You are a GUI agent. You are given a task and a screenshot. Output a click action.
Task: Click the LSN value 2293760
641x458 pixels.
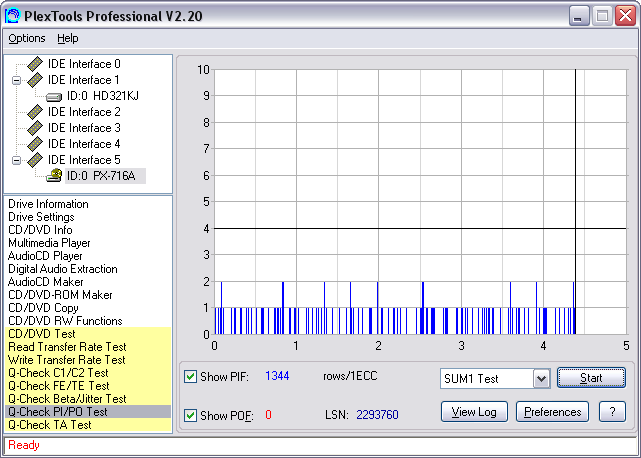tap(377, 415)
